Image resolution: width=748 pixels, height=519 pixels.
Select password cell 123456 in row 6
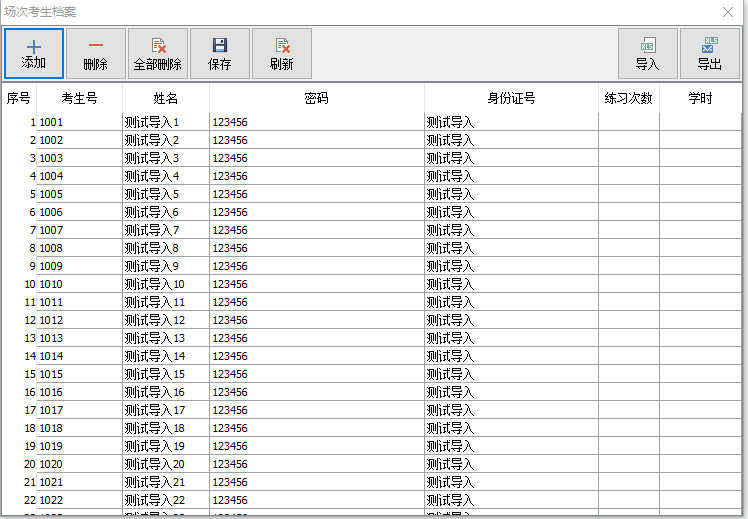point(317,212)
